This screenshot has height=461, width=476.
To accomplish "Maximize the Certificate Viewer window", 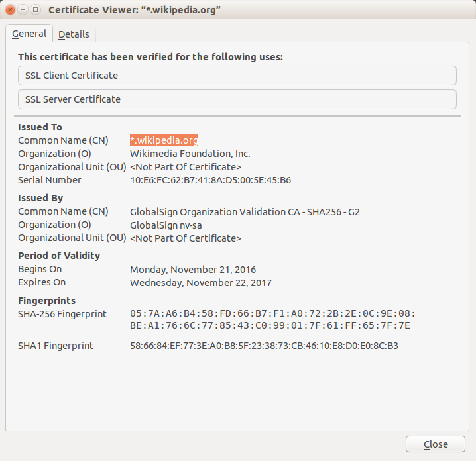I will 36,10.
